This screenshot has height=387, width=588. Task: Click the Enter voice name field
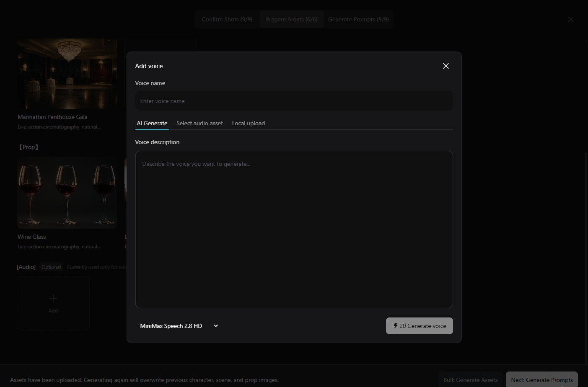[294, 101]
